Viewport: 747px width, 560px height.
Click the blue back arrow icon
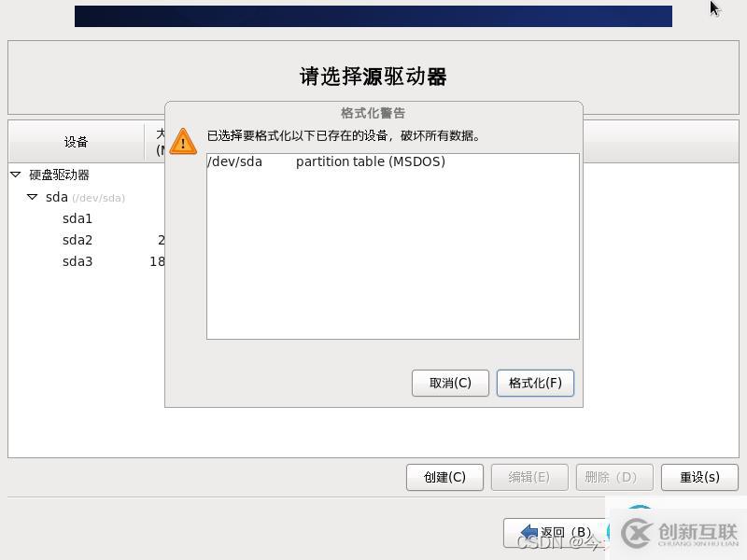point(529,532)
